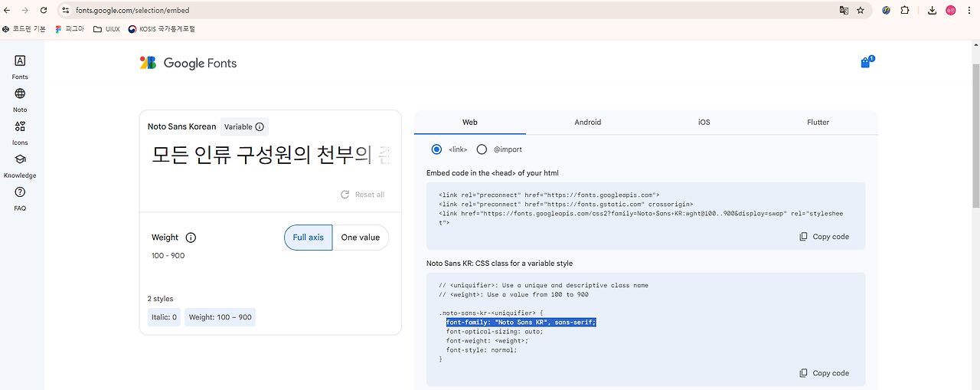The width and height of the screenshot is (980, 390).
Task: Show Weight axis info icon
Action: tap(191, 238)
